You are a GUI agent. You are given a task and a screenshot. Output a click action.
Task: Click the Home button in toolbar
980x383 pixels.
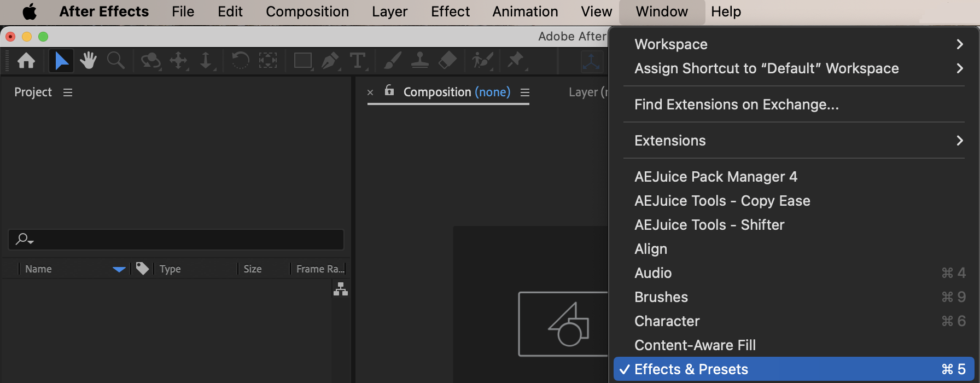(26, 61)
